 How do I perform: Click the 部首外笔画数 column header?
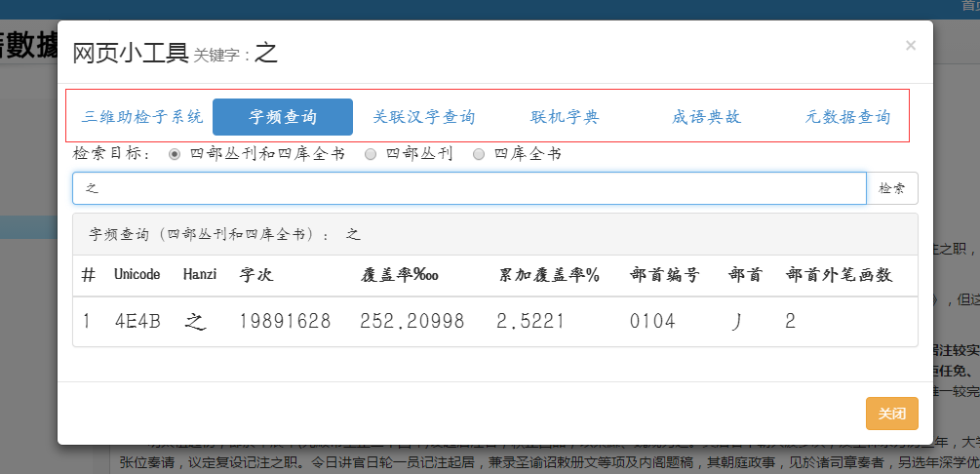839,275
